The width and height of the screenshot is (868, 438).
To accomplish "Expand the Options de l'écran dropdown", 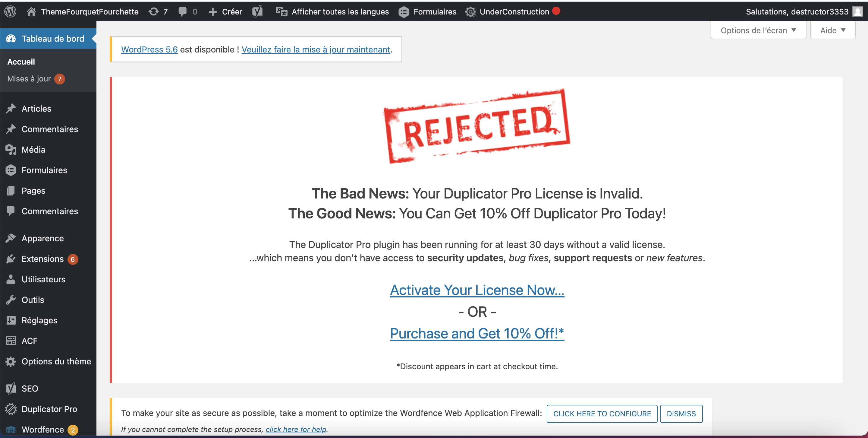I will 758,30.
